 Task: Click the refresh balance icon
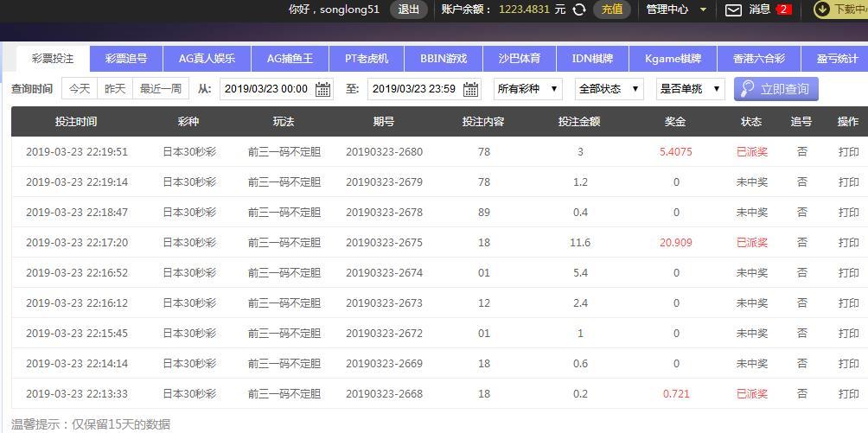[x=579, y=10]
